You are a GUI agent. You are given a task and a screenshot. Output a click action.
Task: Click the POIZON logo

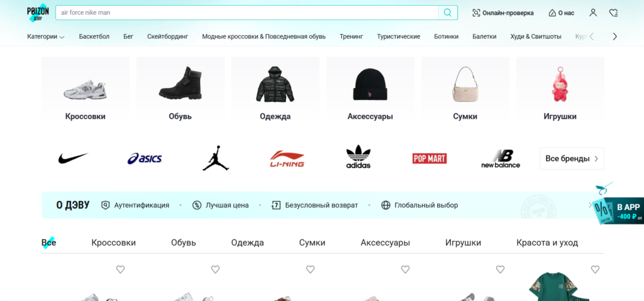pyautogui.click(x=38, y=13)
